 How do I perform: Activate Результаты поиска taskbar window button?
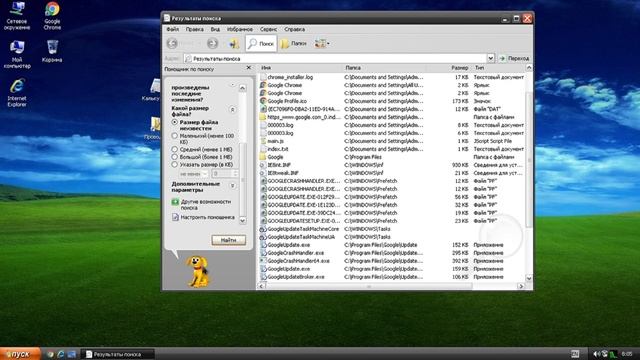117,354
